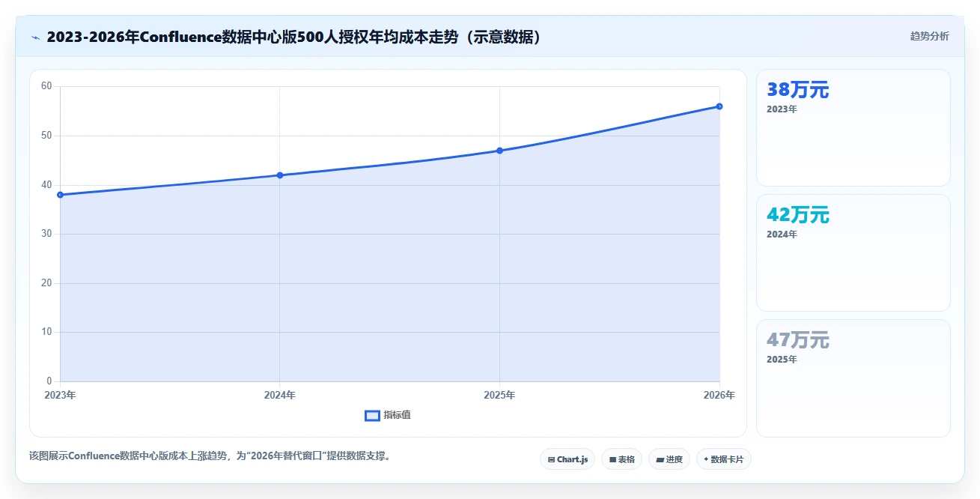This screenshot has height=499, width=980.
Task: Click the 进度 tag button
Action: click(669, 459)
